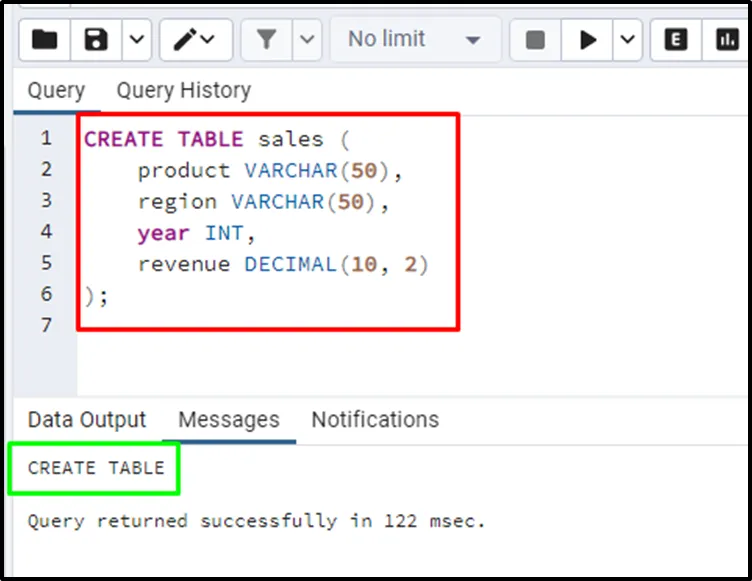The height and width of the screenshot is (581, 752).
Task: Select the Messages tab
Action: click(229, 420)
